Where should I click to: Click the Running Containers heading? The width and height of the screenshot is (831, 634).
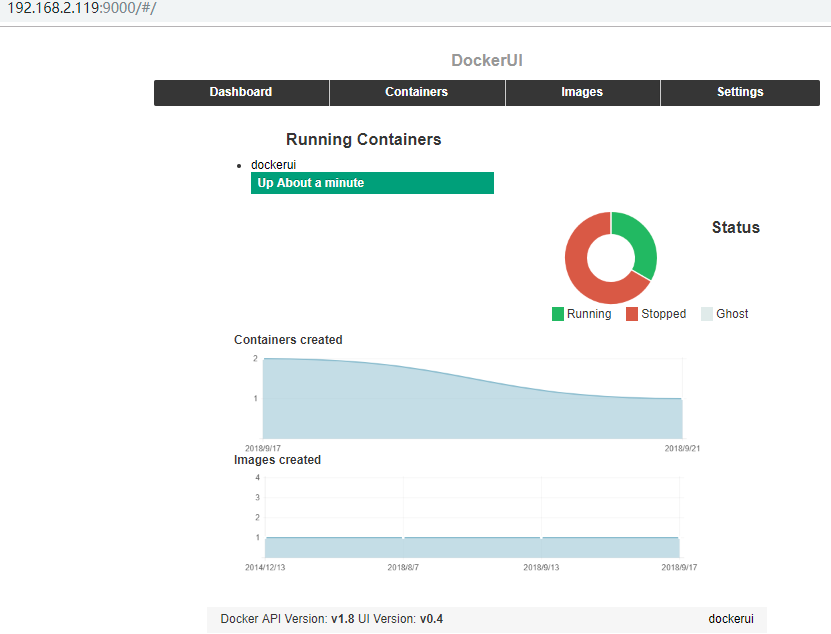point(364,139)
